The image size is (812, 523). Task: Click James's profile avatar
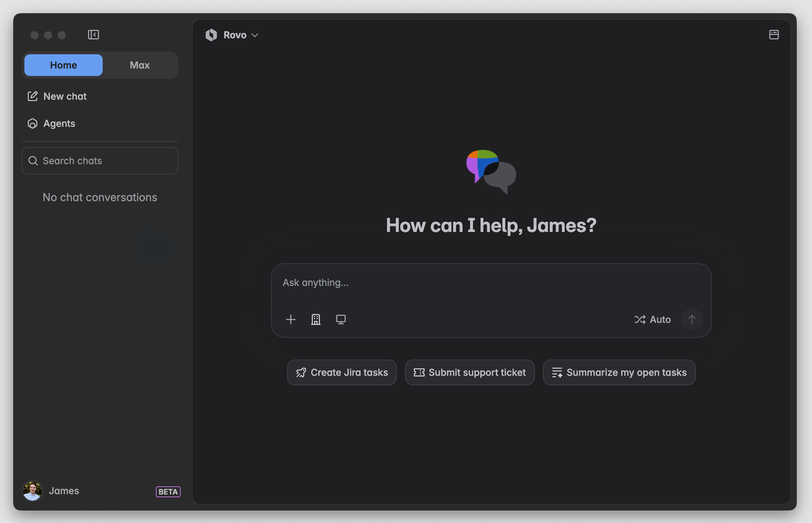(x=33, y=491)
